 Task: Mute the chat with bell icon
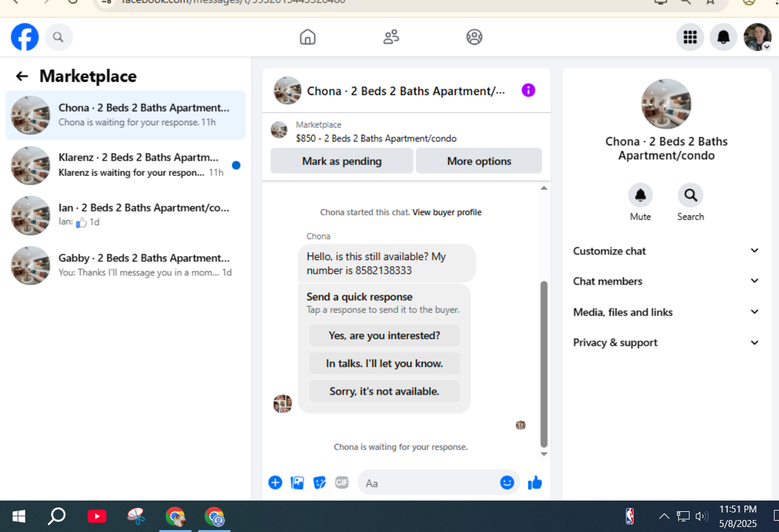pos(640,195)
